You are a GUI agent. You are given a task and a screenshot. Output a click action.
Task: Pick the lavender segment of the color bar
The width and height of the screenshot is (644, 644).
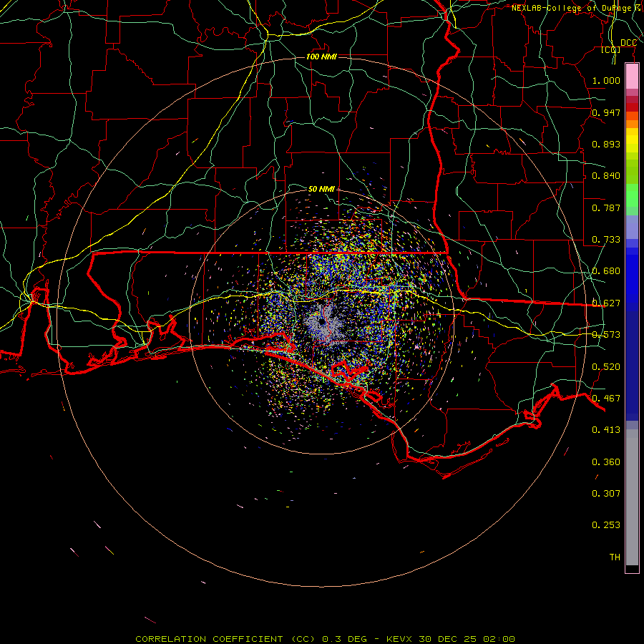[x=632, y=227]
